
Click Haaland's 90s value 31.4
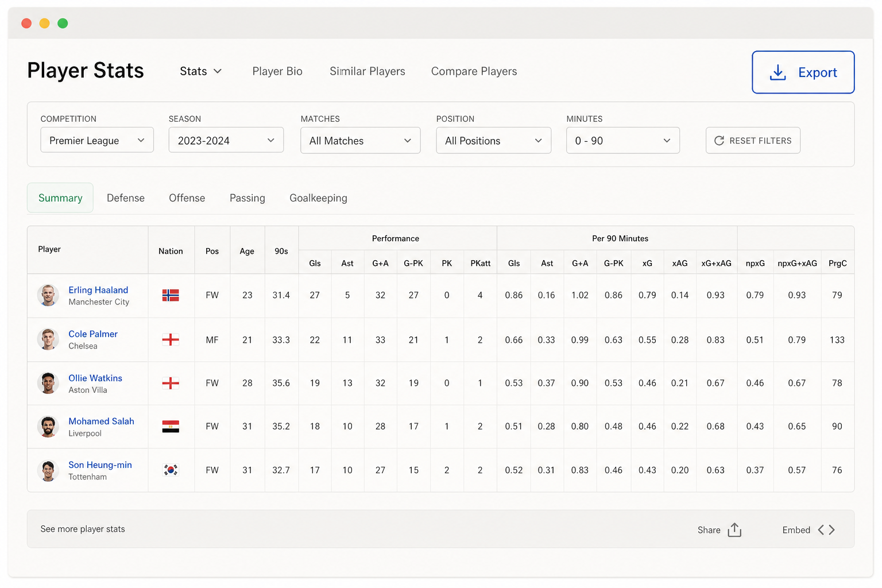[x=281, y=295]
